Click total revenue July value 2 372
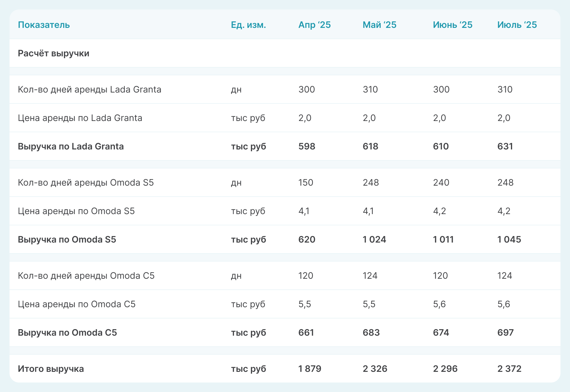570x392 pixels. 509,369
